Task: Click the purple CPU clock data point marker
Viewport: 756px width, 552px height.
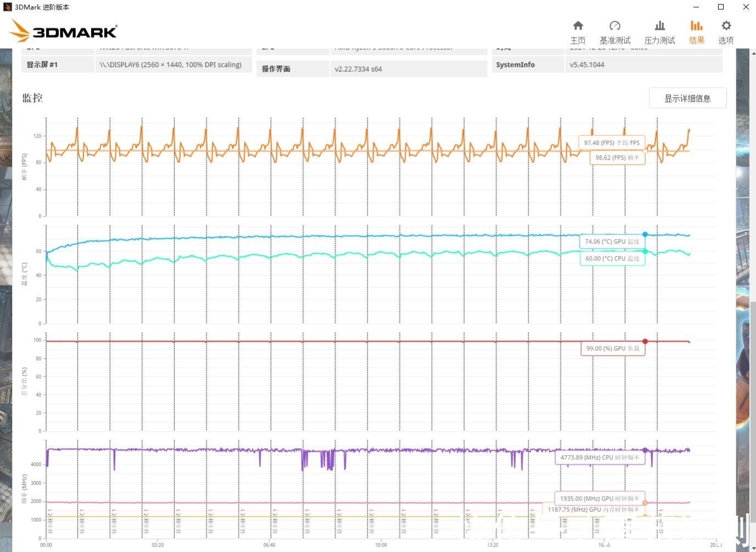Action: 645,450
